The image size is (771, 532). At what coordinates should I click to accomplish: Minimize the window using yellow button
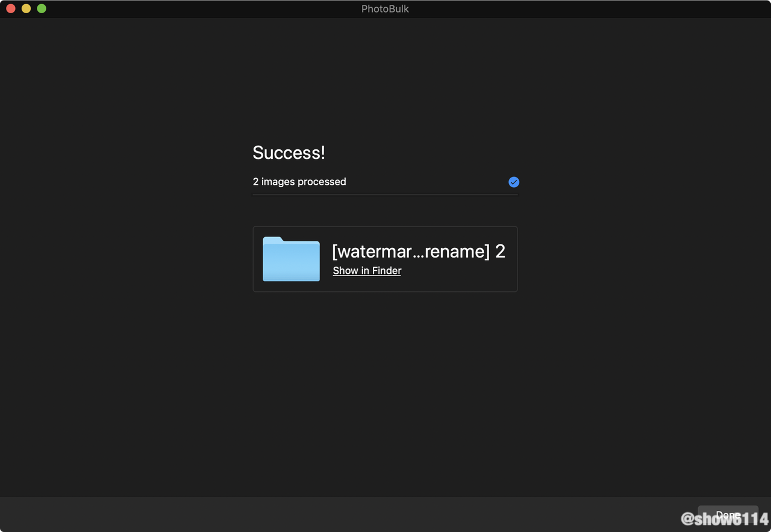click(26, 8)
